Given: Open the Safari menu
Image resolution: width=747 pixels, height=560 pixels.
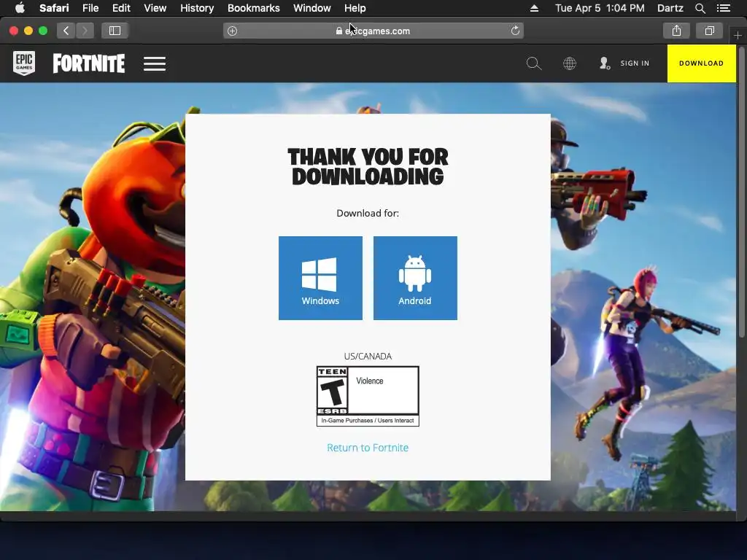Looking at the screenshot, I should pyautogui.click(x=54, y=8).
